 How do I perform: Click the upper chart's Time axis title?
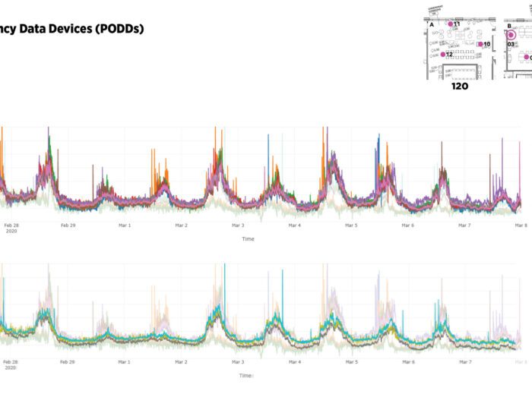248,239
